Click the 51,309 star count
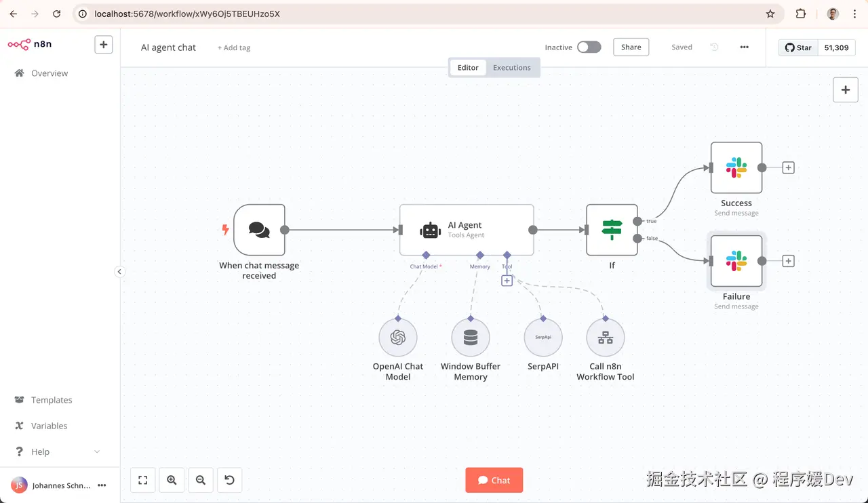This screenshot has width=868, height=503. pyautogui.click(x=836, y=47)
